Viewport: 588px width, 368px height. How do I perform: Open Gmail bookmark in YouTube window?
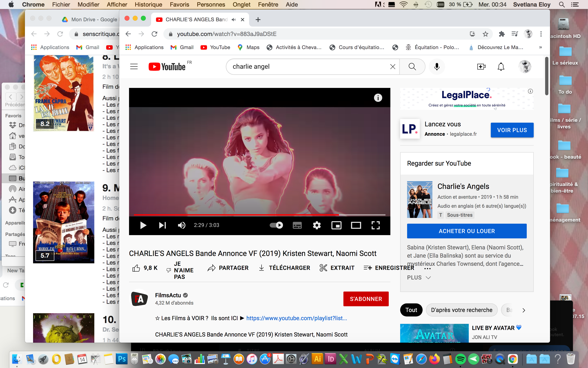click(x=182, y=47)
